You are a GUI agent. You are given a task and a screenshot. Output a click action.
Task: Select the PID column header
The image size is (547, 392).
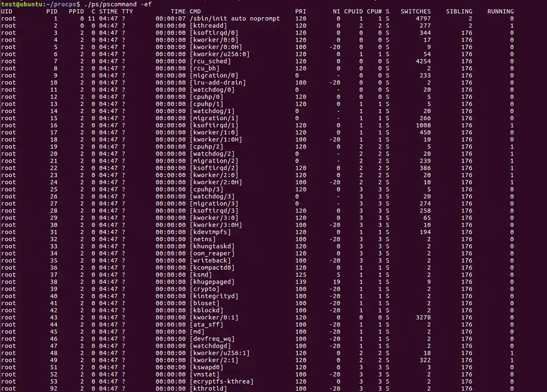[x=52, y=11]
